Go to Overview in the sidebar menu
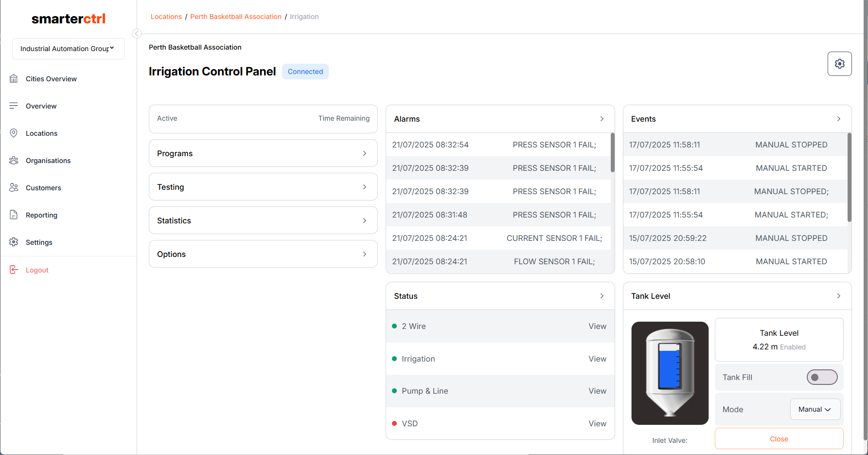Image resolution: width=868 pixels, height=455 pixels. (x=41, y=106)
